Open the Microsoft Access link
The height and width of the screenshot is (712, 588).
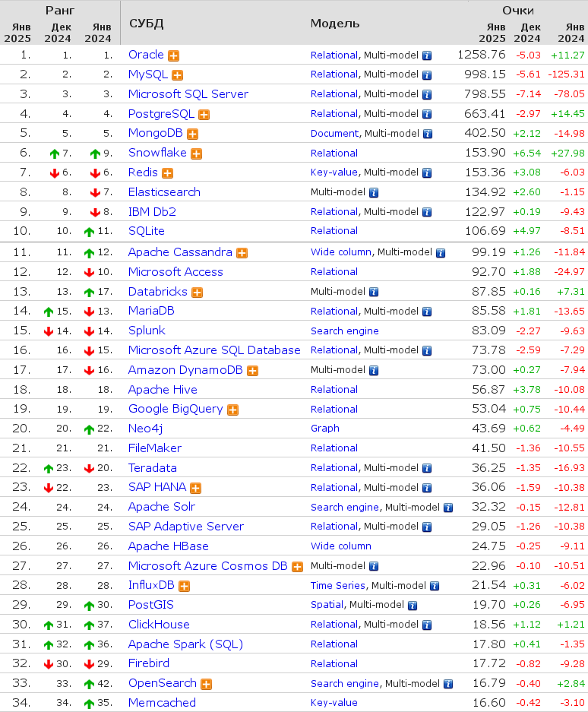[x=175, y=272]
